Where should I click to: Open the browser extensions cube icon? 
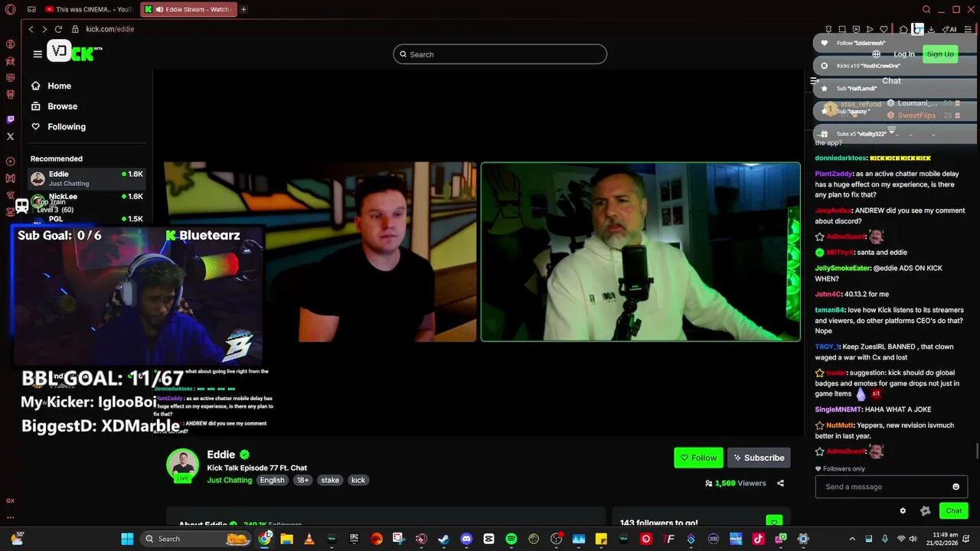point(904,29)
